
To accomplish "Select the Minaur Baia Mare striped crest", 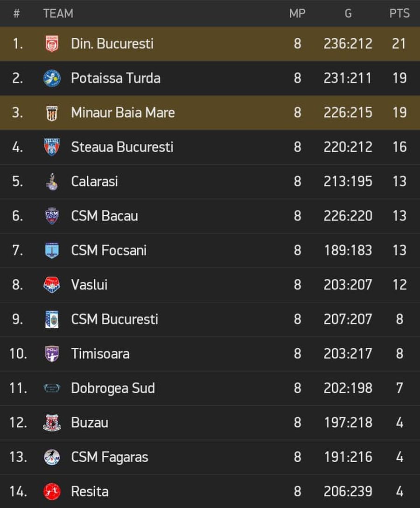I will [52, 113].
